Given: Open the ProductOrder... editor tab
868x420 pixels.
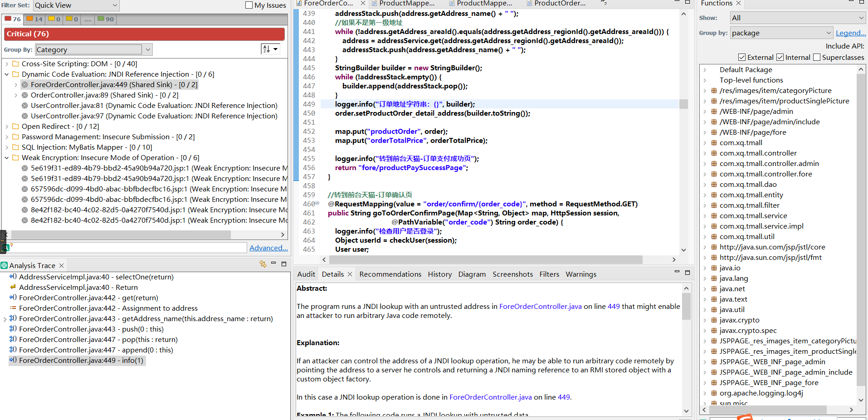Looking at the screenshot, I should (x=556, y=3).
